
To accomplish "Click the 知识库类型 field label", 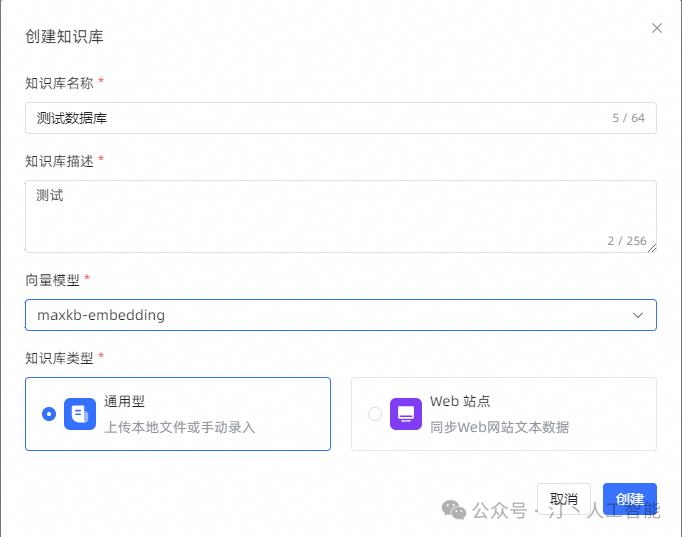I will (x=59, y=357).
